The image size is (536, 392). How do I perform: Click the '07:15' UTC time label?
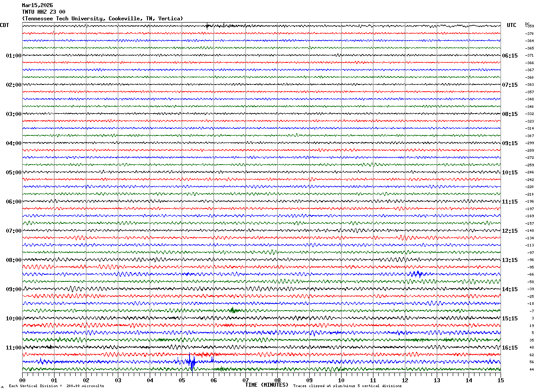(509, 85)
